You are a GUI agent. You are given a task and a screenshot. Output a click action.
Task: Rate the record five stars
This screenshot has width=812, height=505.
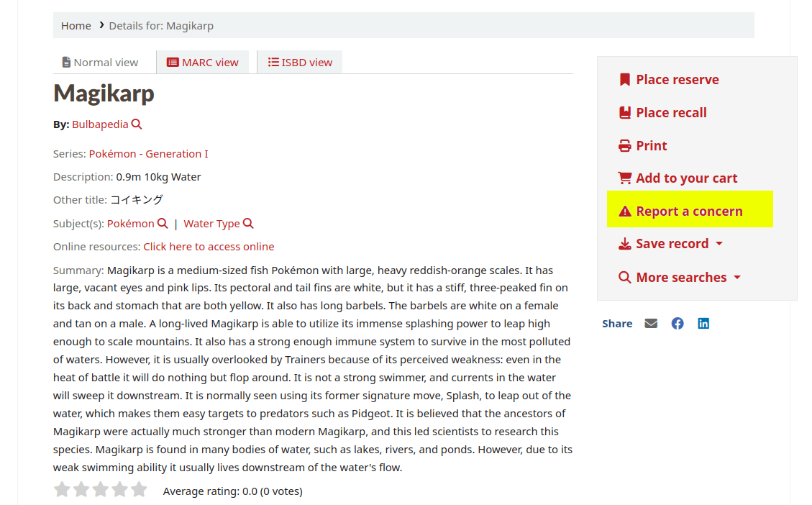click(138, 489)
